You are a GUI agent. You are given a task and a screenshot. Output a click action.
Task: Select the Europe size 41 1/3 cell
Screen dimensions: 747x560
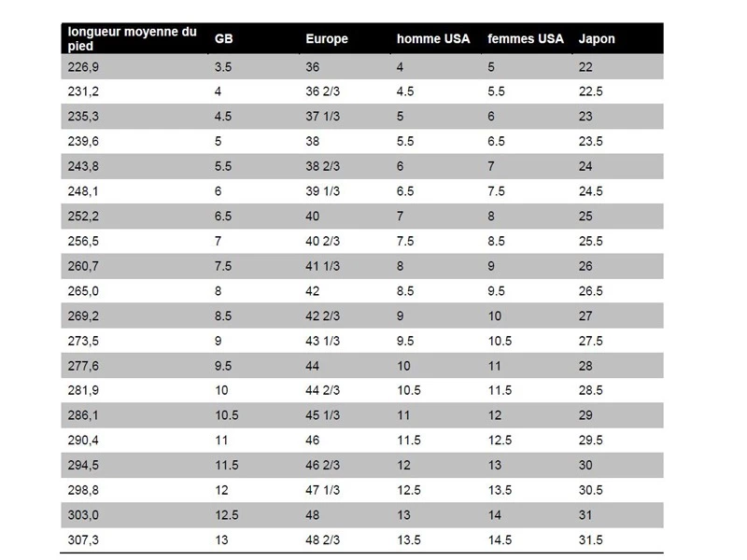coord(323,266)
